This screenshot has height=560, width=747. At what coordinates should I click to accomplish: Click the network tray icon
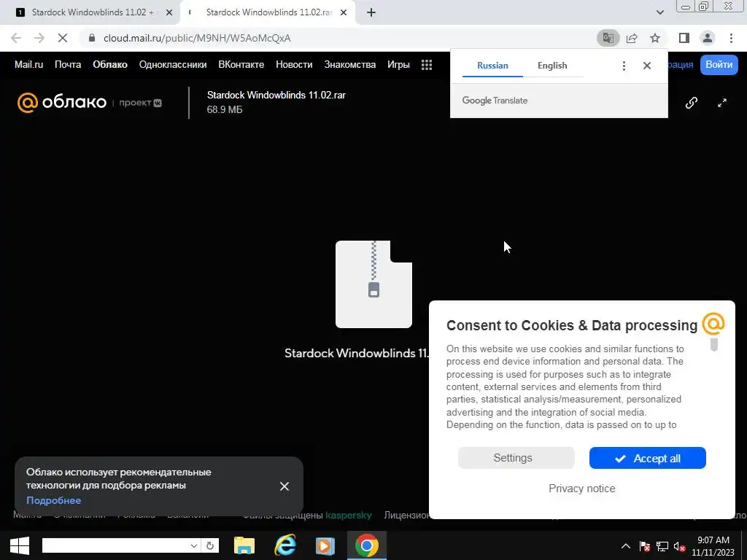click(x=662, y=547)
